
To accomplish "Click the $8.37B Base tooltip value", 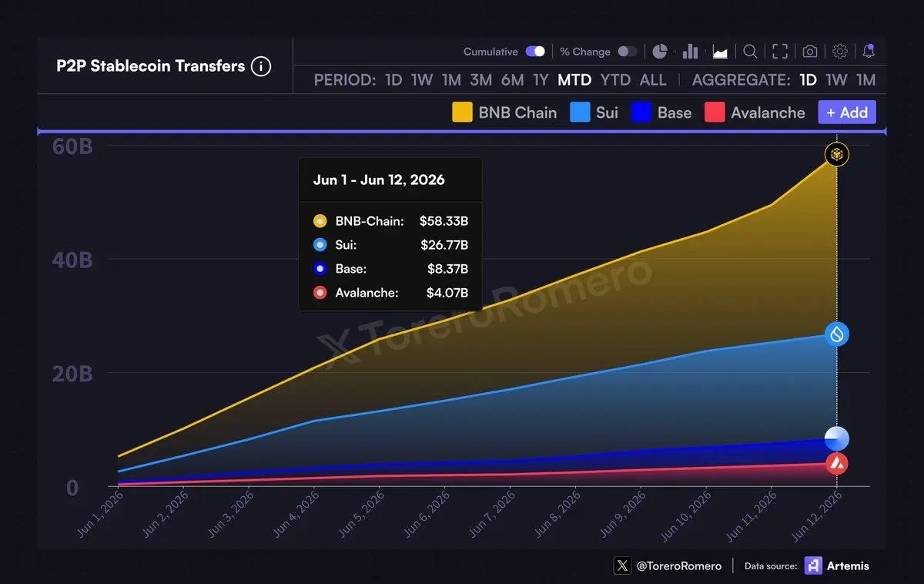I will tap(447, 269).
